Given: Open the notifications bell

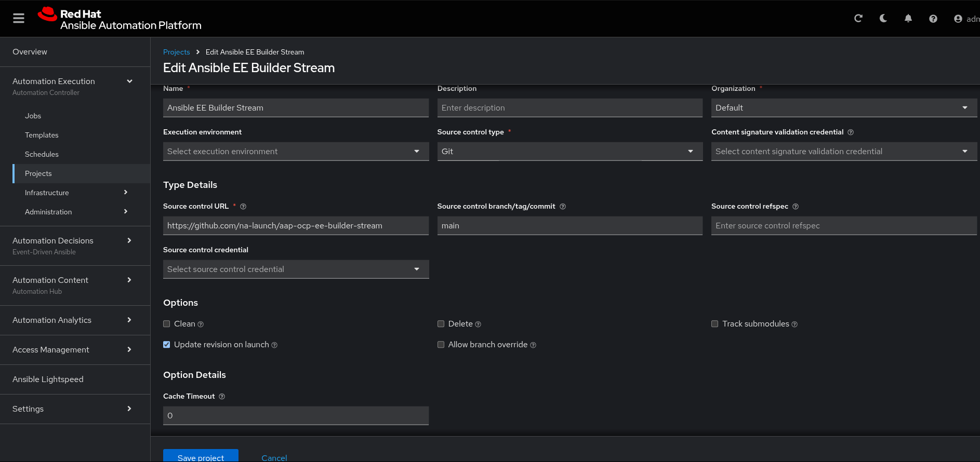Looking at the screenshot, I should coord(908,19).
